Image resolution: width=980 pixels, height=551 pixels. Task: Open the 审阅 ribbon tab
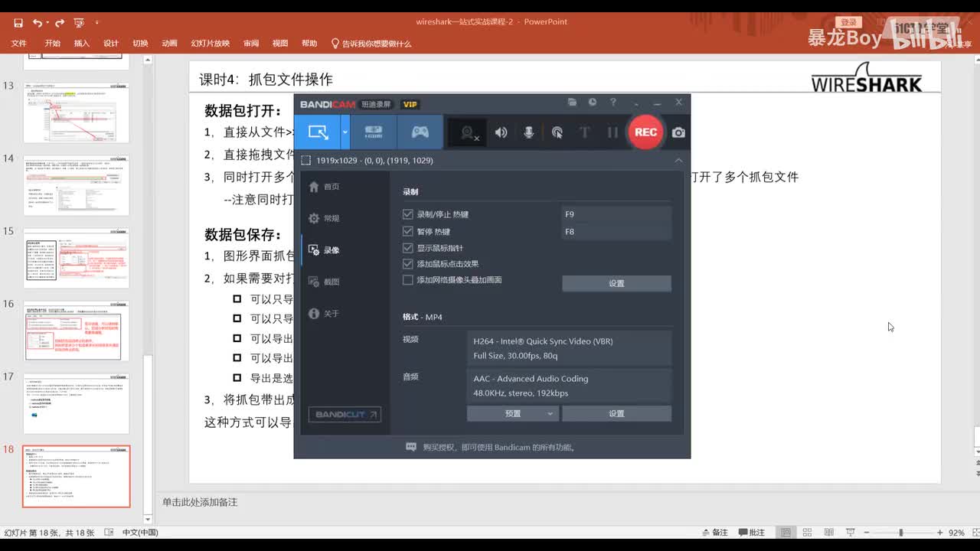[x=251, y=44]
